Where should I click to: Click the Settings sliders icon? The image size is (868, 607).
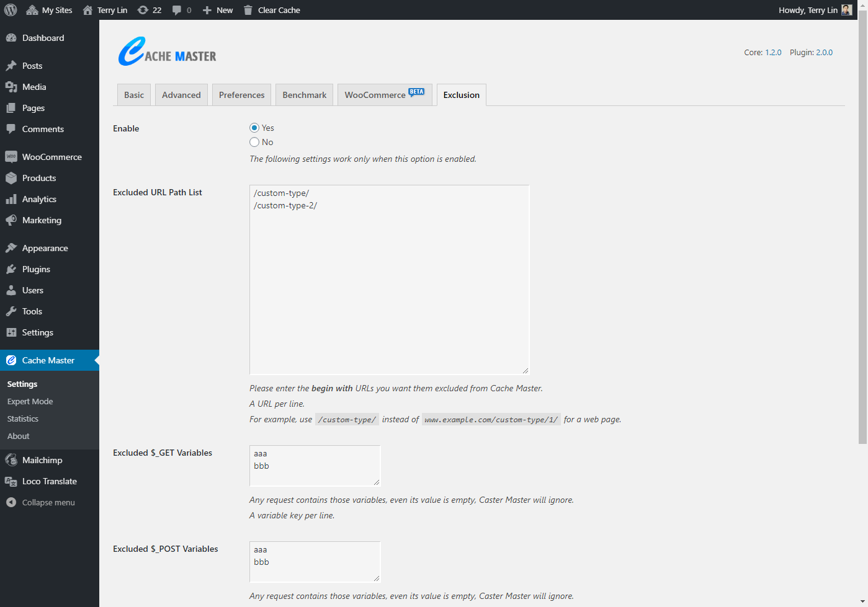pos(11,332)
